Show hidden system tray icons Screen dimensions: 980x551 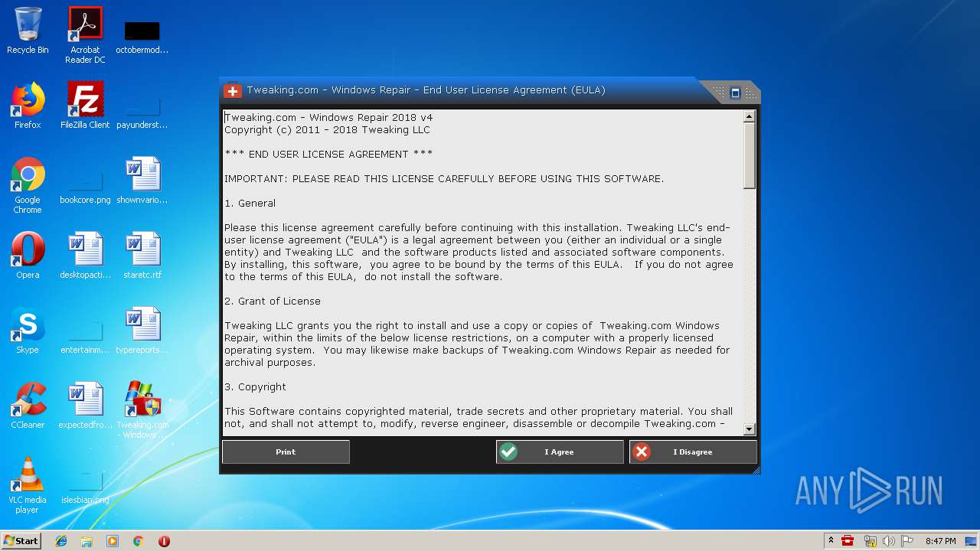pyautogui.click(x=831, y=541)
